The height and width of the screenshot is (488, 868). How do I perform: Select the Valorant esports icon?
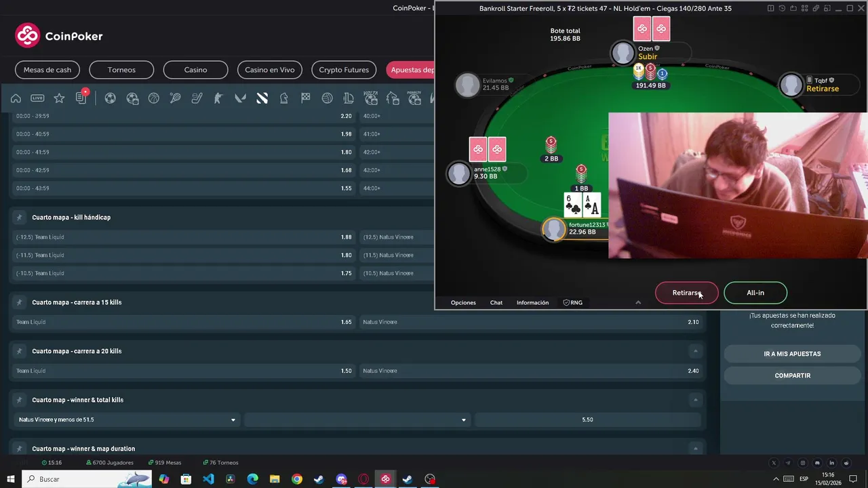(x=240, y=98)
